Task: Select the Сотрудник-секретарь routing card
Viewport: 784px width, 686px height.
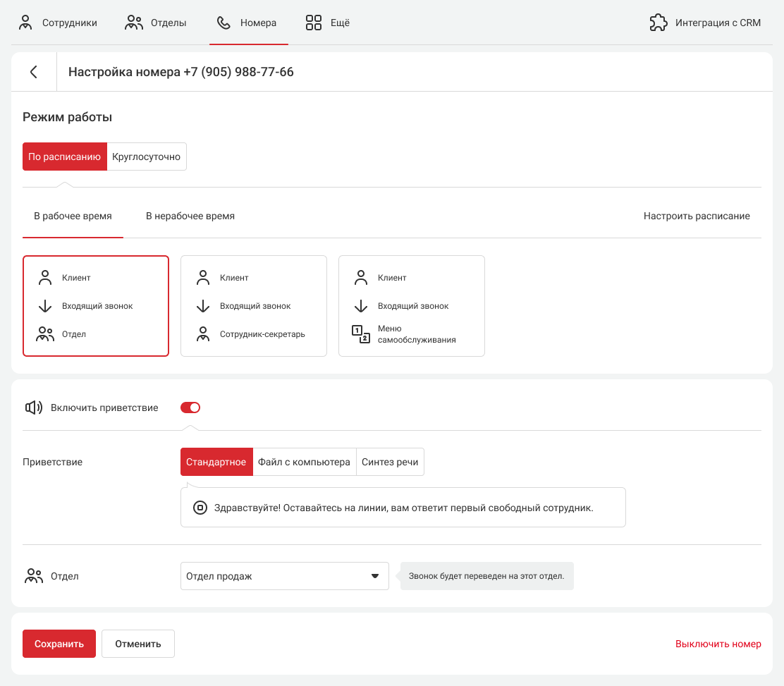Action: pyautogui.click(x=254, y=306)
